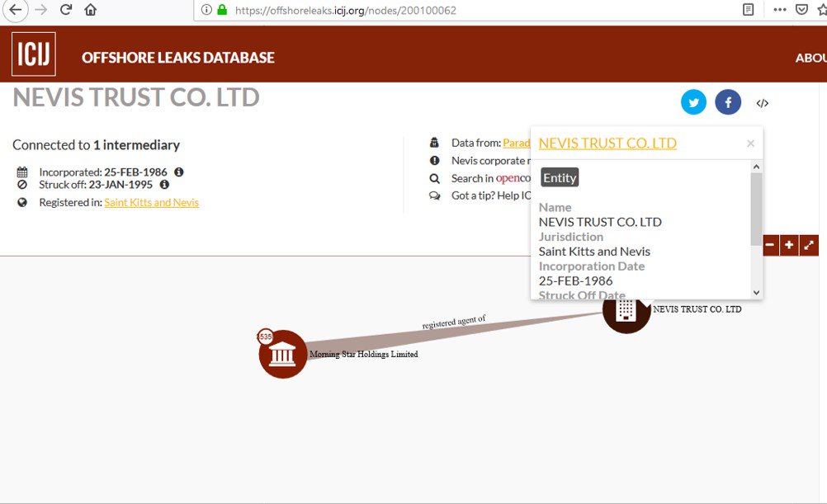
Task: Share on Facebook with the f icon
Action: point(728,102)
